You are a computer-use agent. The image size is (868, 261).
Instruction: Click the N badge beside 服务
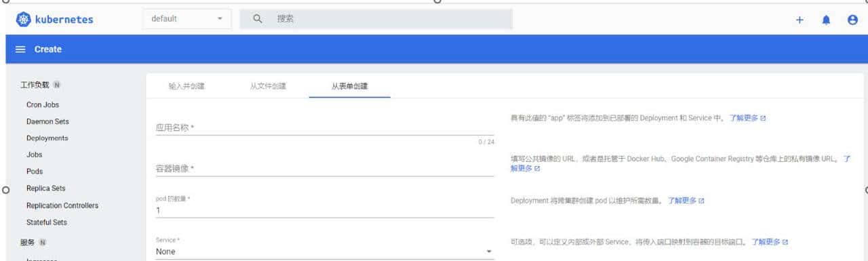pyautogui.click(x=43, y=242)
